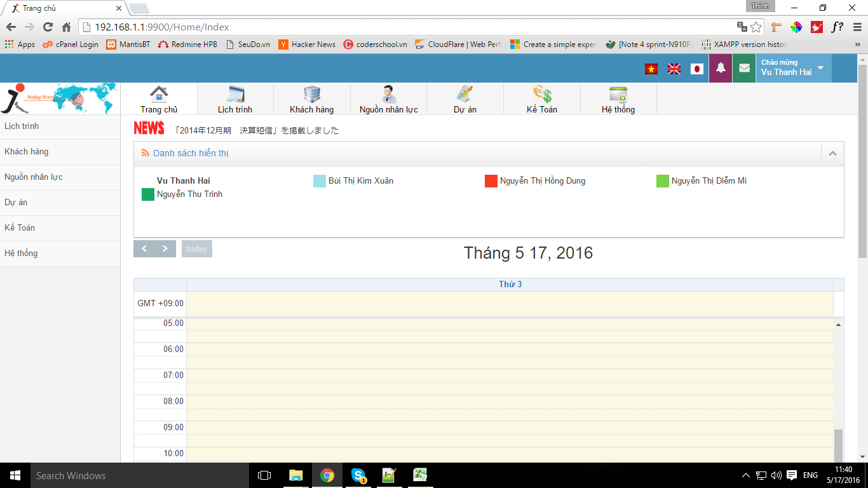The image size is (868, 488).
Task: Select Dự án in left sidebar
Action: 16,203
